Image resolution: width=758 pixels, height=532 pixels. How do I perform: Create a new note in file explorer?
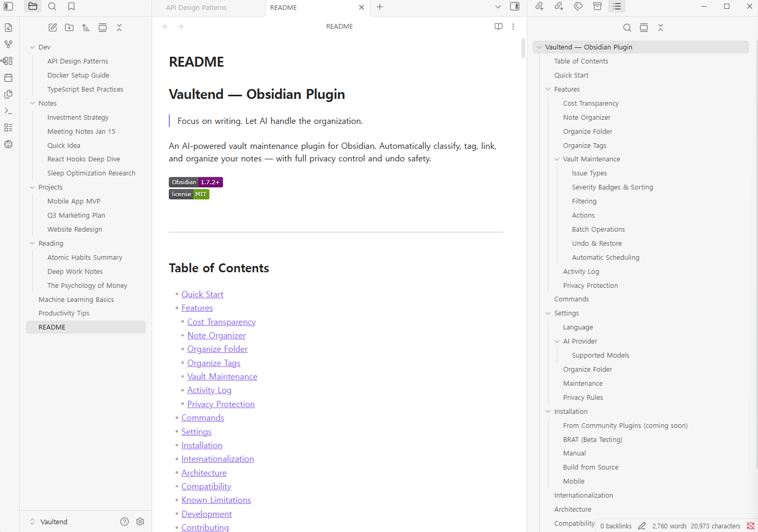coord(53,28)
